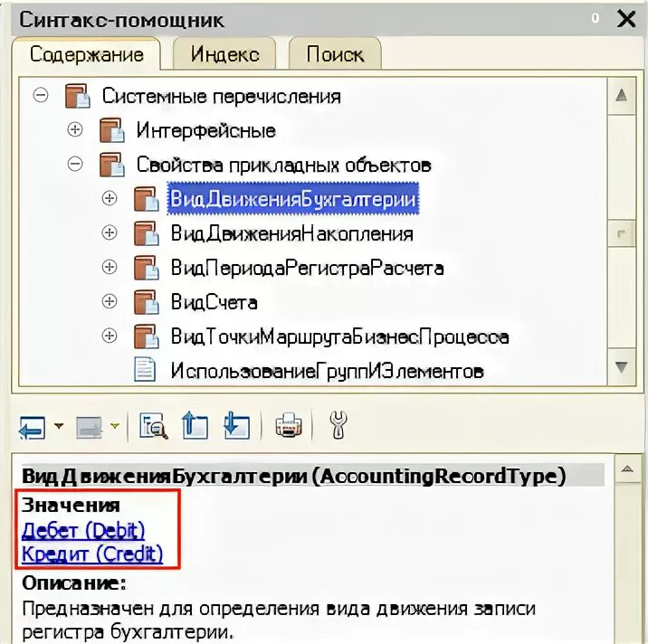
Task: Open the Кредит (Credit) link
Action: pyautogui.click(x=92, y=554)
